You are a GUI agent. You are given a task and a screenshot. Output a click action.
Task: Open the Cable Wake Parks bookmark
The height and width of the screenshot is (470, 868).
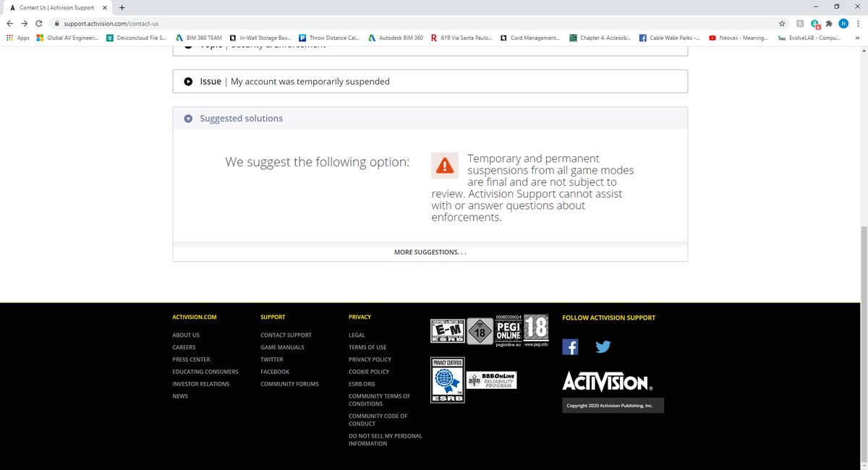click(x=669, y=38)
